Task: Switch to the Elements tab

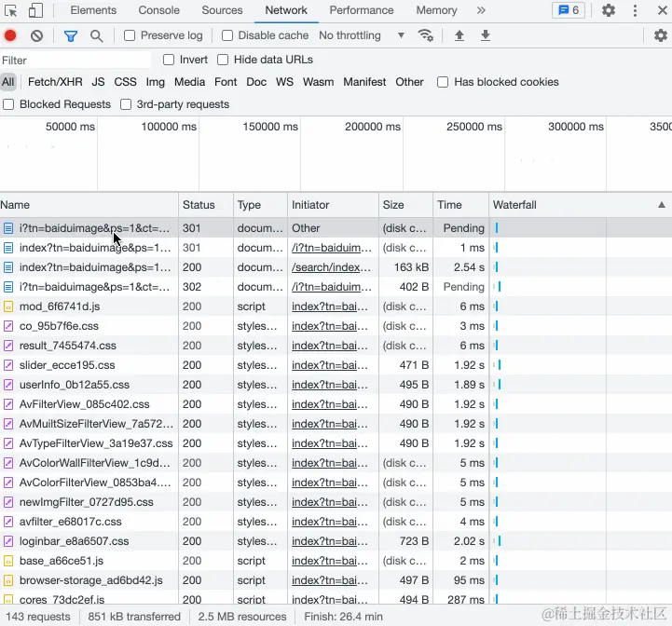Action: click(93, 10)
